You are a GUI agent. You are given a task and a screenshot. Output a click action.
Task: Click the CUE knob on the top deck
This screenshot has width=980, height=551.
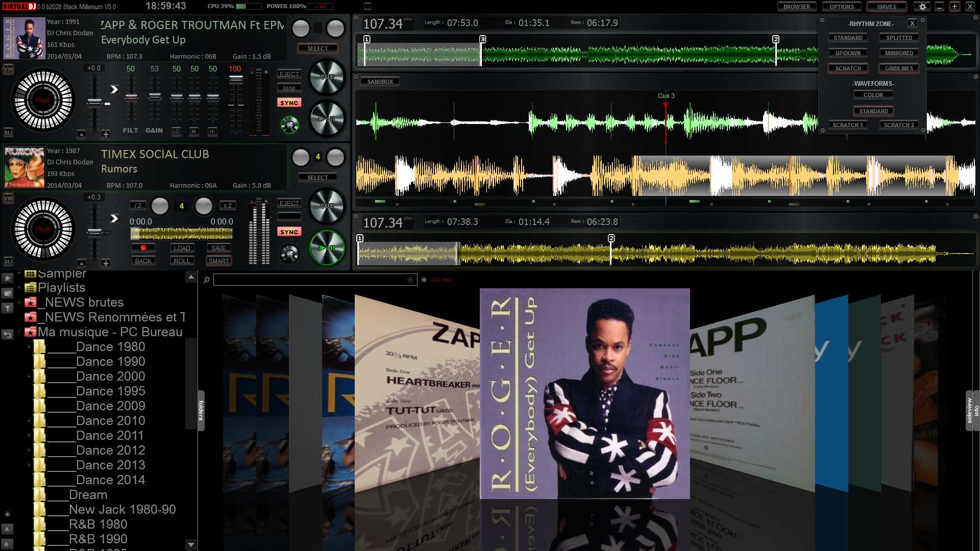[327, 78]
